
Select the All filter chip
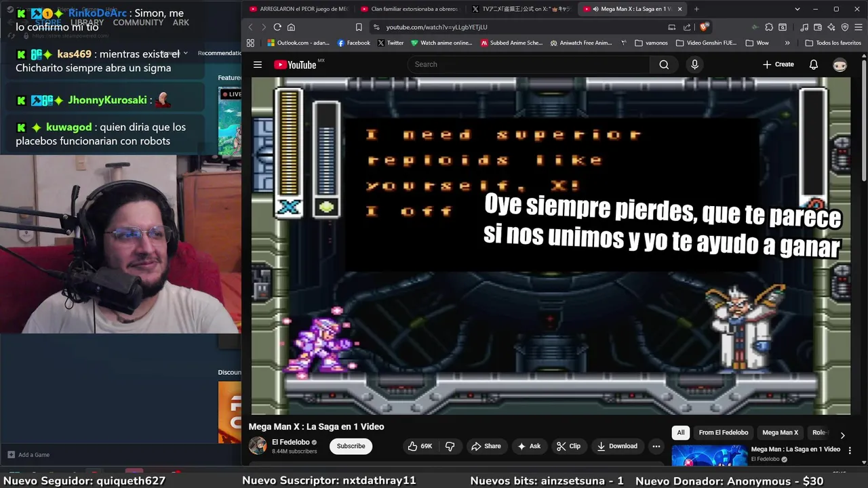(681, 432)
